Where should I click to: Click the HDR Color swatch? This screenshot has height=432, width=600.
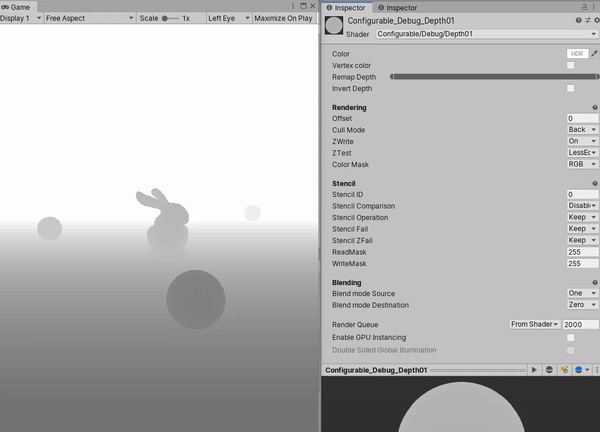(x=577, y=54)
